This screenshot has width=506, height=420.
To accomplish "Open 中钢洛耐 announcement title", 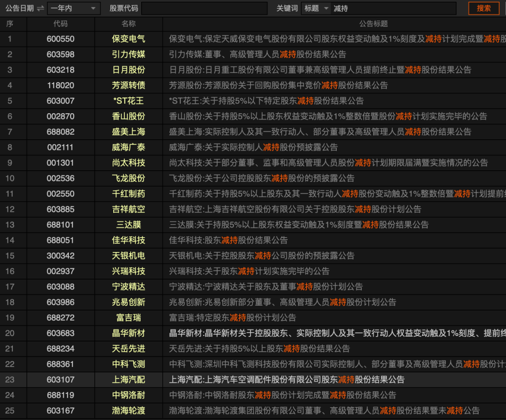I will [282, 395].
